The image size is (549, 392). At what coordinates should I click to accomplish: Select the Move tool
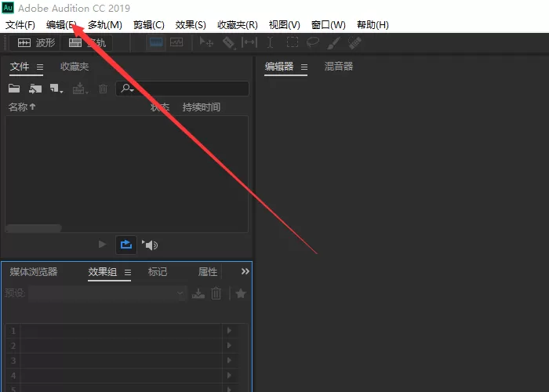click(x=205, y=42)
